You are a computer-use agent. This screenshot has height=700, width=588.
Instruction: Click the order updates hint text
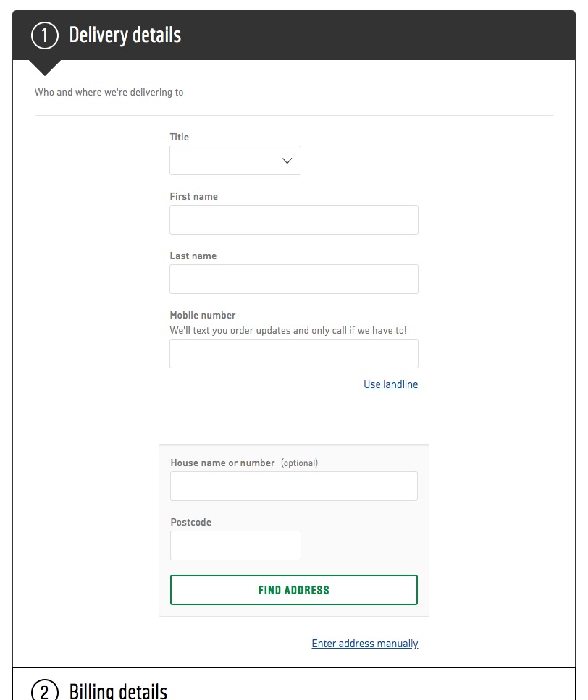click(287, 330)
